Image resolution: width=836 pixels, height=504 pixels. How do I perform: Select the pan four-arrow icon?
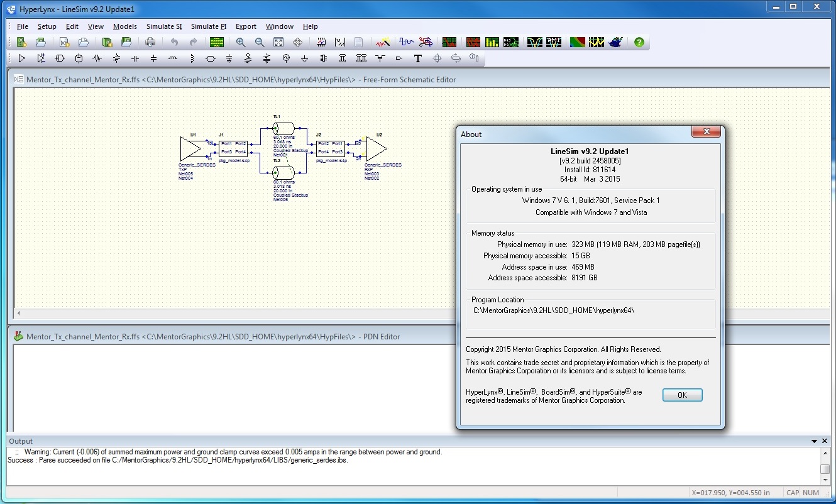click(x=297, y=42)
